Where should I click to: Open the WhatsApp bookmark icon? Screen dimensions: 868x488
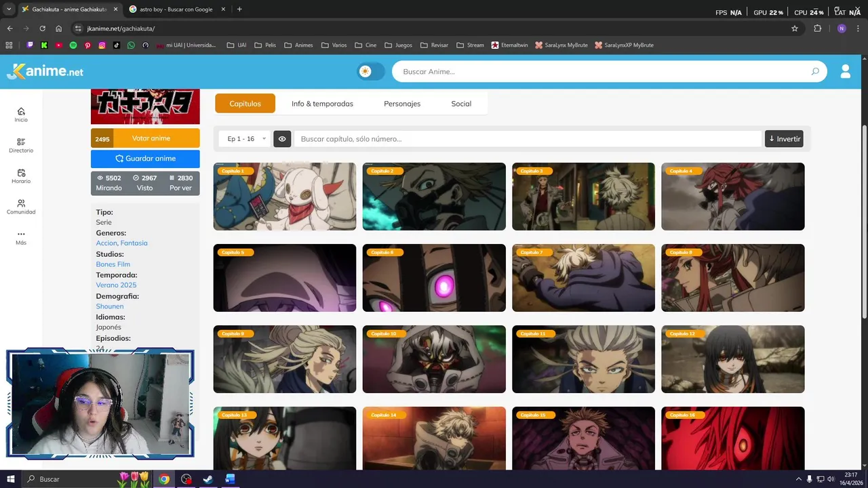click(131, 45)
